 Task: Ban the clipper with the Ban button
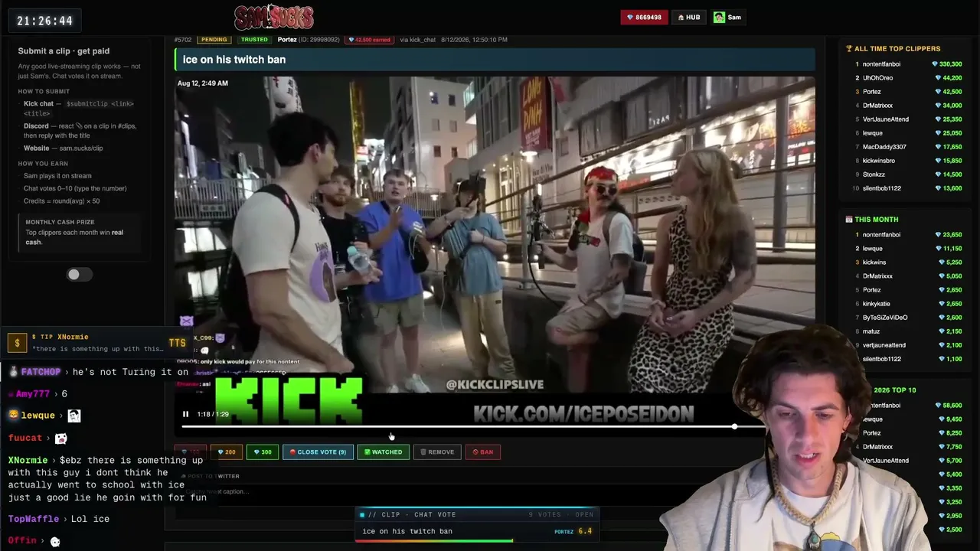point(482,452)
